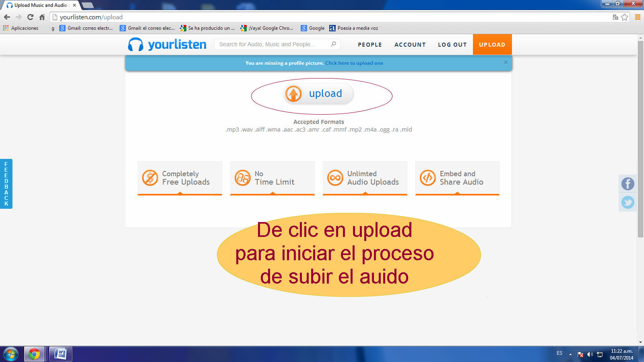
Task: Open Chrome from the taskbar
Action: pyautogui.click(x=34, y=354)
